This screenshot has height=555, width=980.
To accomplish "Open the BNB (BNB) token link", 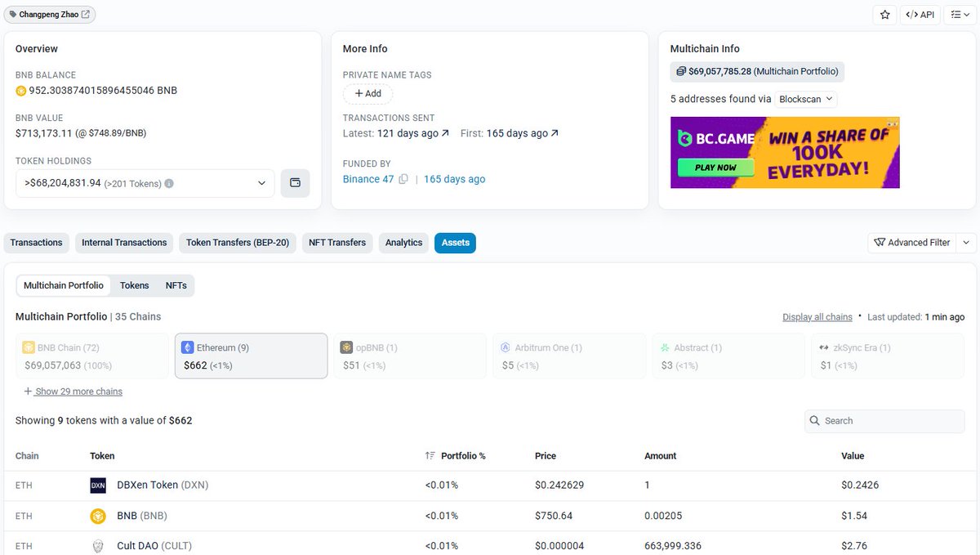I will click(142, 516).
